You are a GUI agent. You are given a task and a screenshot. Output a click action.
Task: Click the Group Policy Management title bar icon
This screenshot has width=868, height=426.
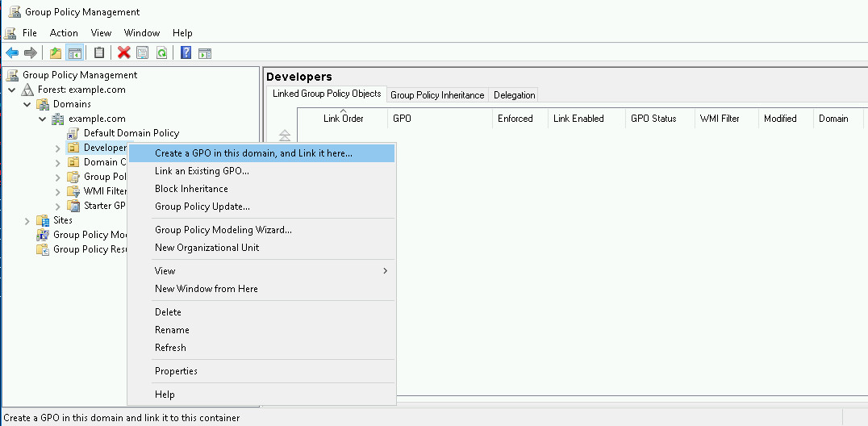[x=15, y=11]
